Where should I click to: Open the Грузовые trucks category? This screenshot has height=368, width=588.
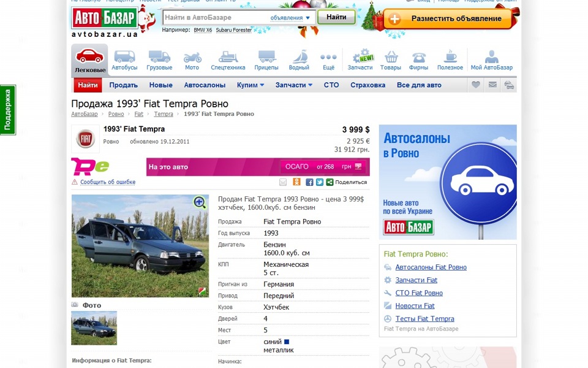pyautogui.click(x=159, y=60)
